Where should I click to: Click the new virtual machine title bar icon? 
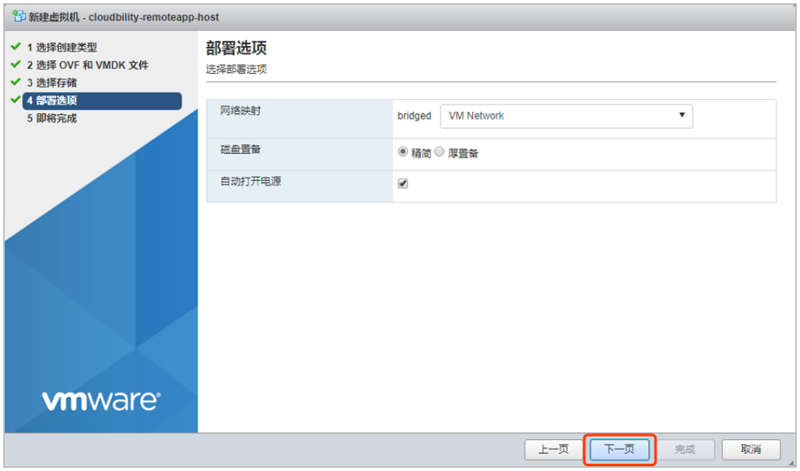click(x=17, y=17)
